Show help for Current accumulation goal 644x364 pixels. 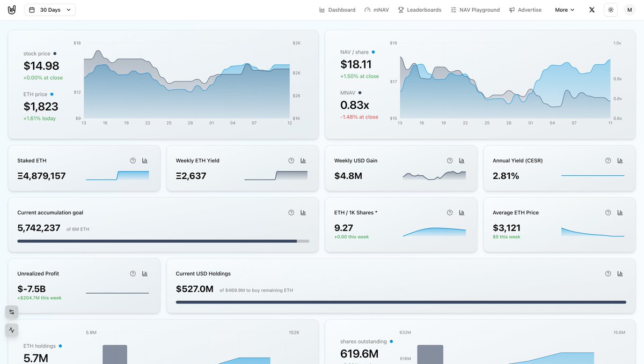pyautogui.click(x=291, y=212)
